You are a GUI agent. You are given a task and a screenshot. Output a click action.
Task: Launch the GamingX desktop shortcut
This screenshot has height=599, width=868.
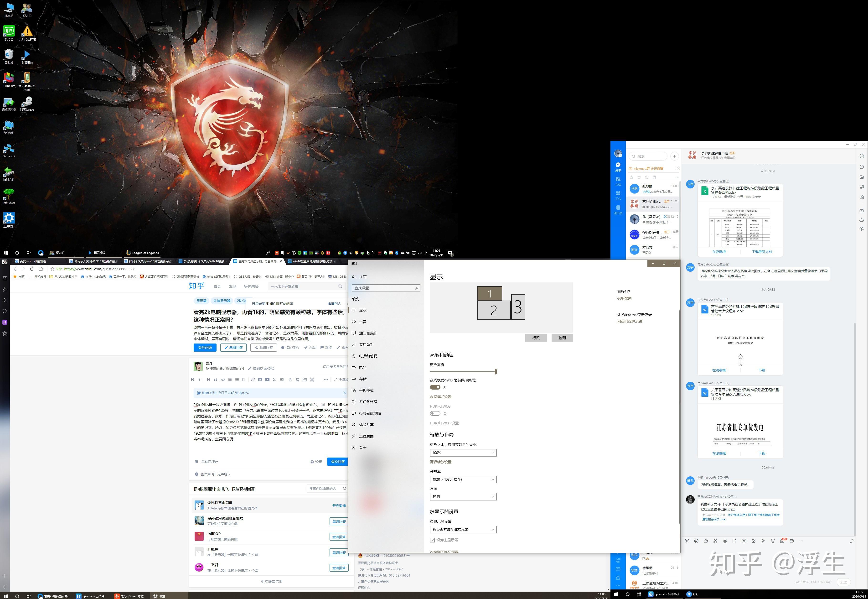click(9, 150)
